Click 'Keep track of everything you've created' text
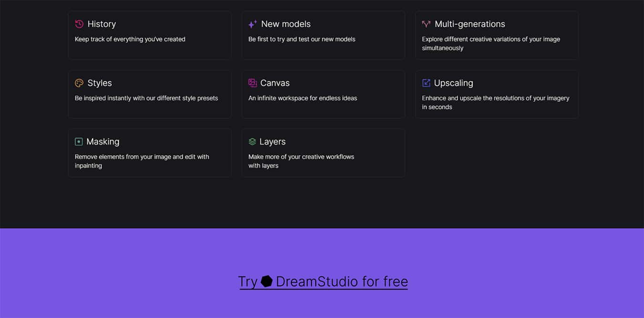 130,39
